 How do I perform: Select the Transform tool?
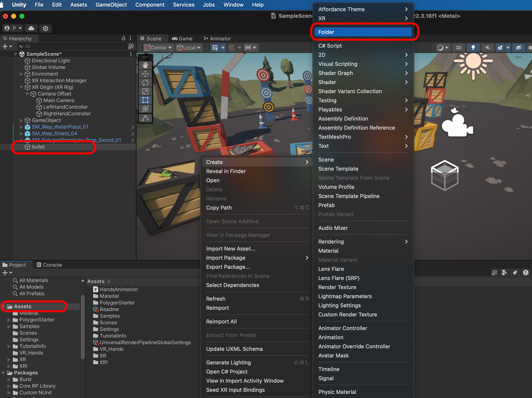click(145, 109)
